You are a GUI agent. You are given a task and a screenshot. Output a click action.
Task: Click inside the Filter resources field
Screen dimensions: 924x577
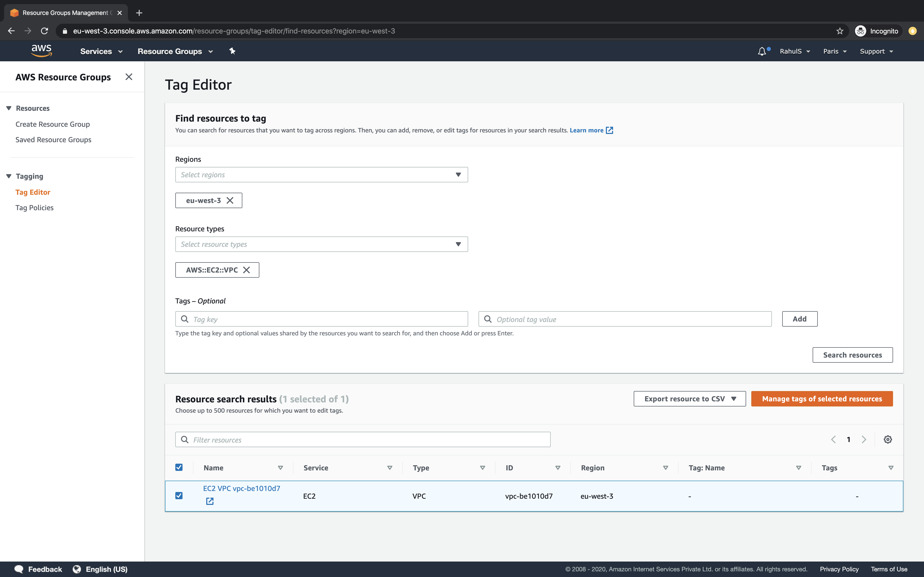point(362,439)
